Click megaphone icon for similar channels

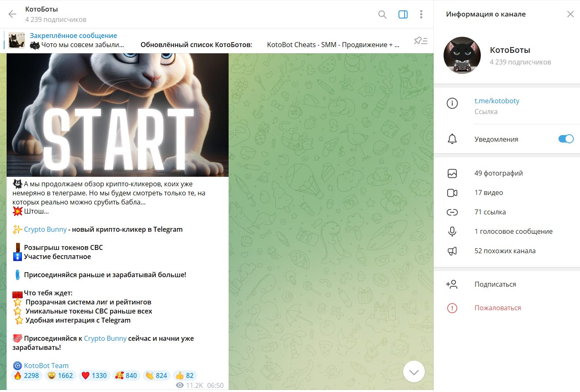click(x=452, y=251)
